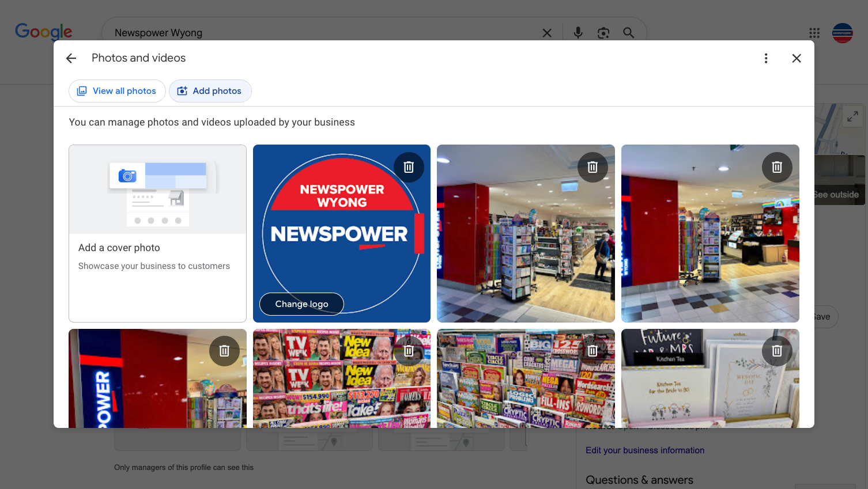Delete the TV Week magazines photo

tap(409, 351)
